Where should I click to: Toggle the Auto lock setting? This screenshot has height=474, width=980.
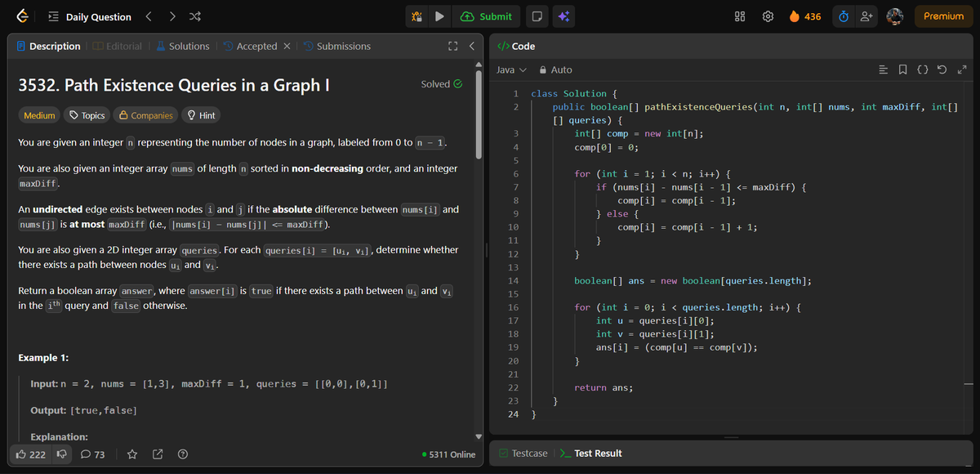pyautogui.click(x=555, y=70)
